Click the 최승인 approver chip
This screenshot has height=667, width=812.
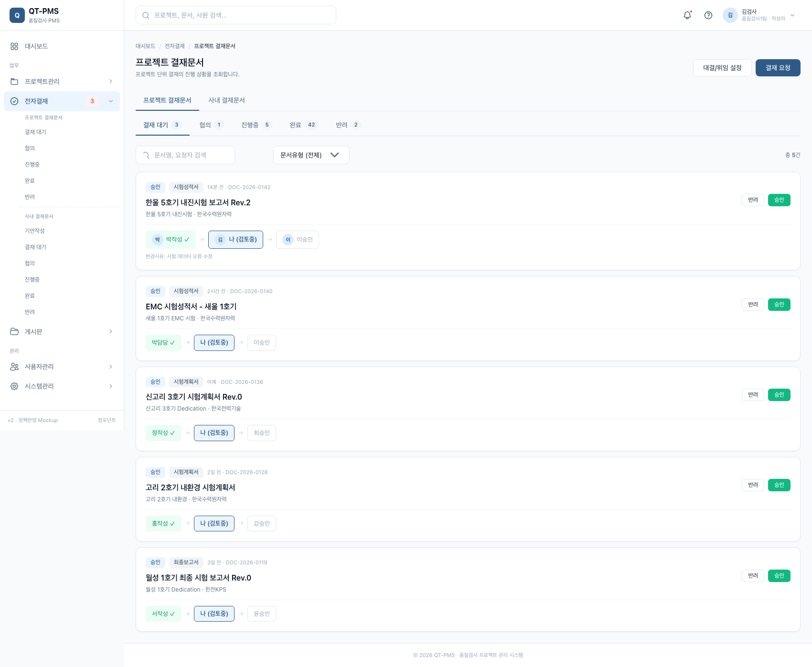pos(262,433)
